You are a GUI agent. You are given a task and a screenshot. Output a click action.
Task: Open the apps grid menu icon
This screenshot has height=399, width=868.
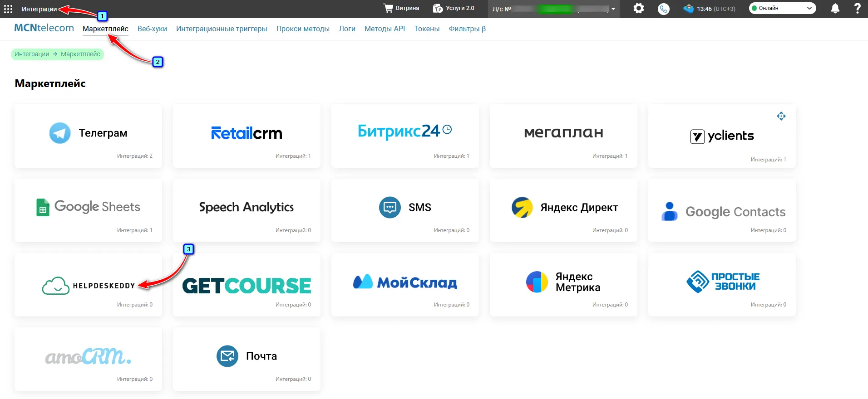coord(8,9)
